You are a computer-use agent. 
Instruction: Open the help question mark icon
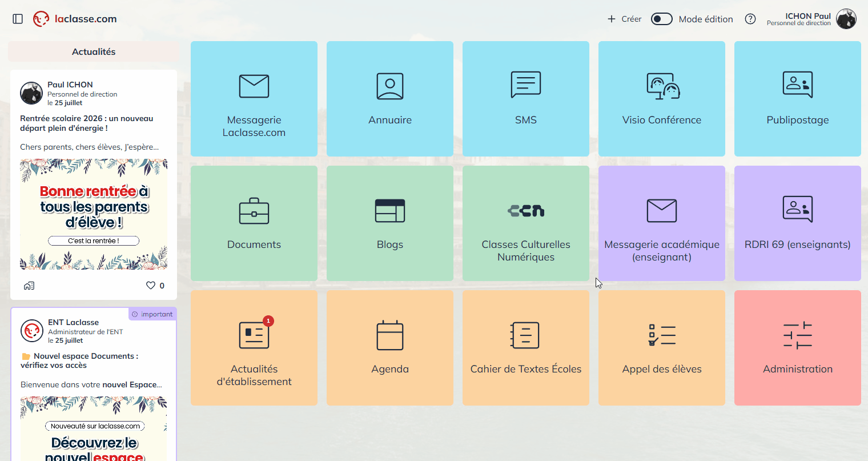tap(750, 19)
